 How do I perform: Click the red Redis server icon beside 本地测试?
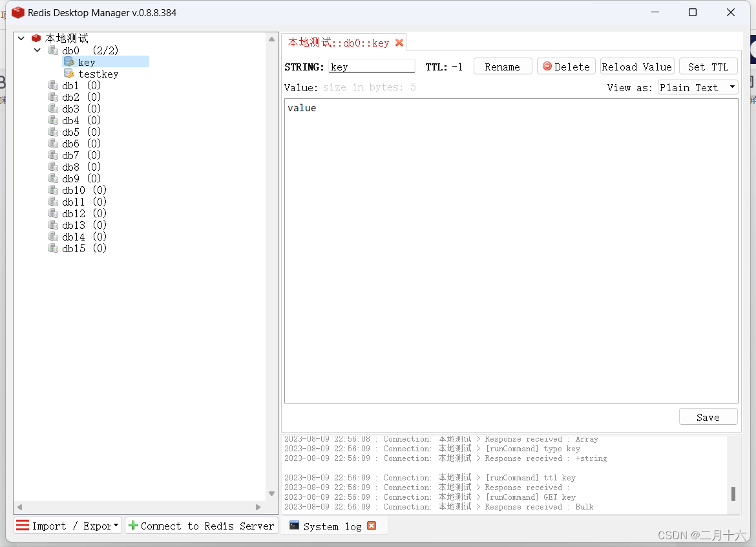coord(36,38)
